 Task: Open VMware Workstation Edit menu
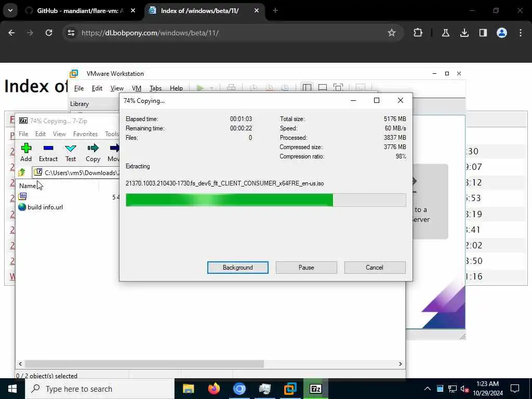pos(97,88)
